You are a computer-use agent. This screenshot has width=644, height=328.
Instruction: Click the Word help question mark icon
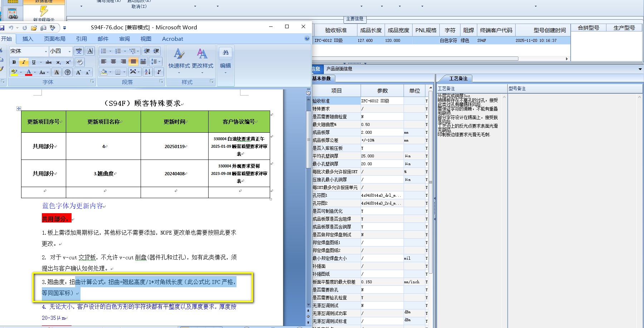tap(307, 39)
